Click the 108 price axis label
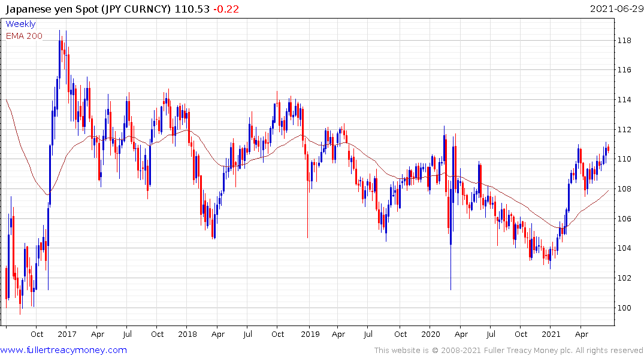 [624, 188]
